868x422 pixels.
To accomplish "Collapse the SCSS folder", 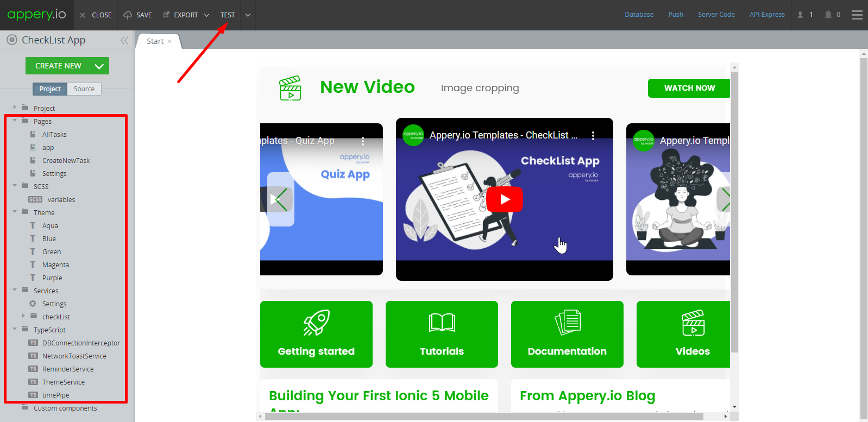I will click(15, 186).
